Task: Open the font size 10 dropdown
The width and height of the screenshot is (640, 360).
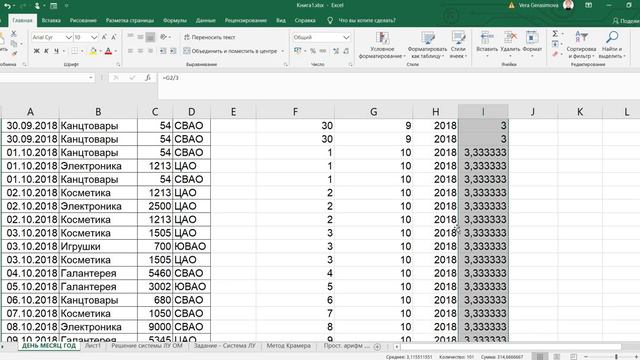Action: pyautogui.click(x=94, y=37)
